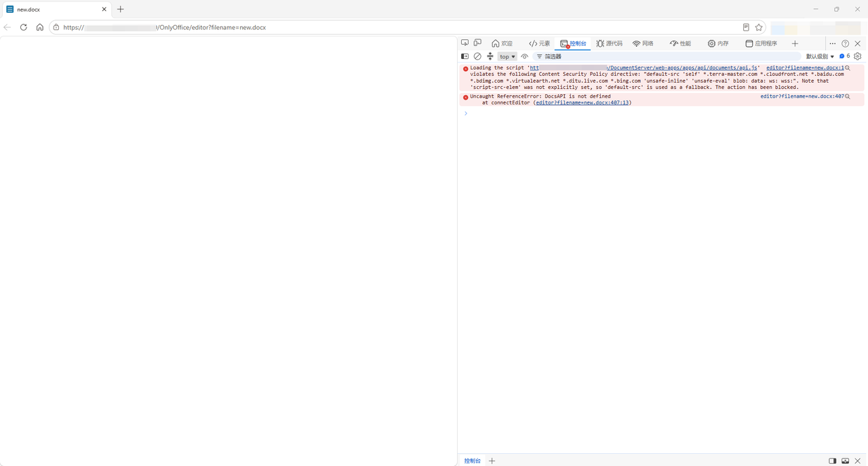Image resolution: width=868 pixels, height=466 pixels.
Task: Click the 6 issues counter badge
Action: pos(845,56)
